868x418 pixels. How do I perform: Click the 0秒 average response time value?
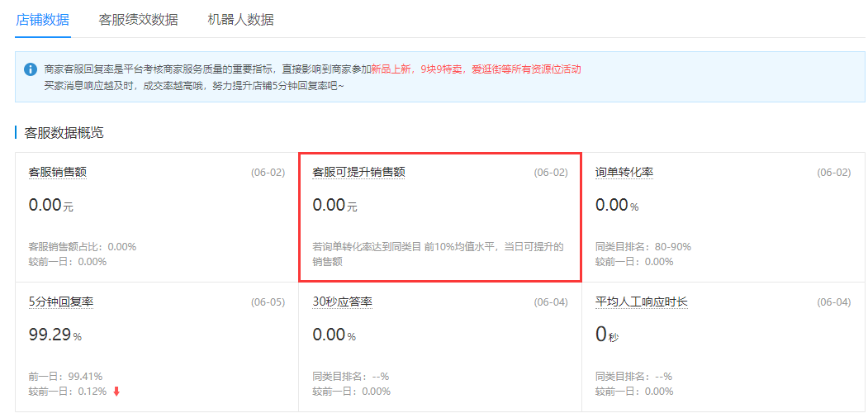(606, 335)
